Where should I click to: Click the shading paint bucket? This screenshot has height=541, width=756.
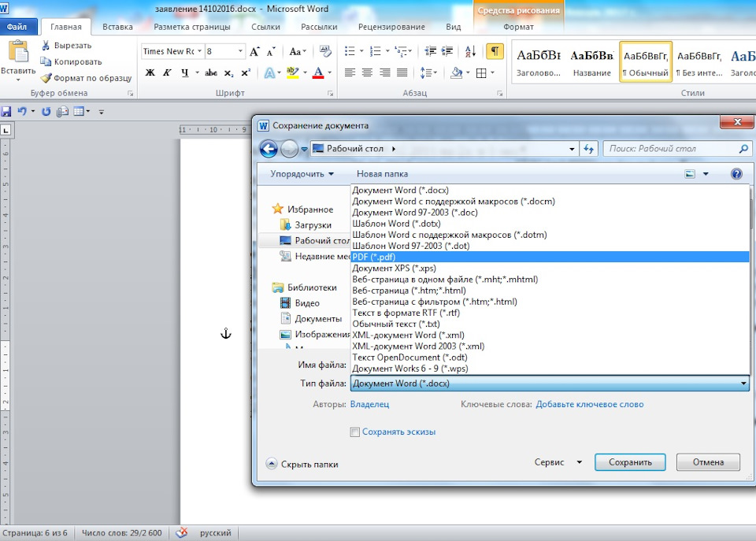coord(456,72)
